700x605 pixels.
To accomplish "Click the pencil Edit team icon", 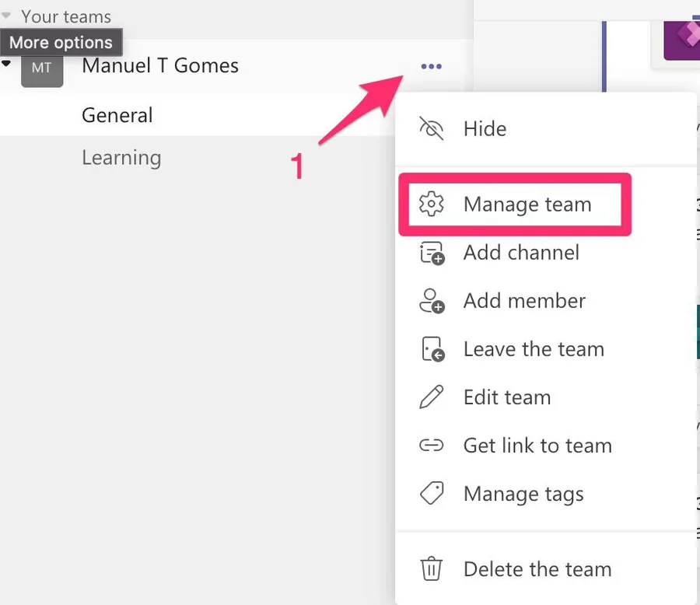I will pyautogui.click(x=431, y=397).
